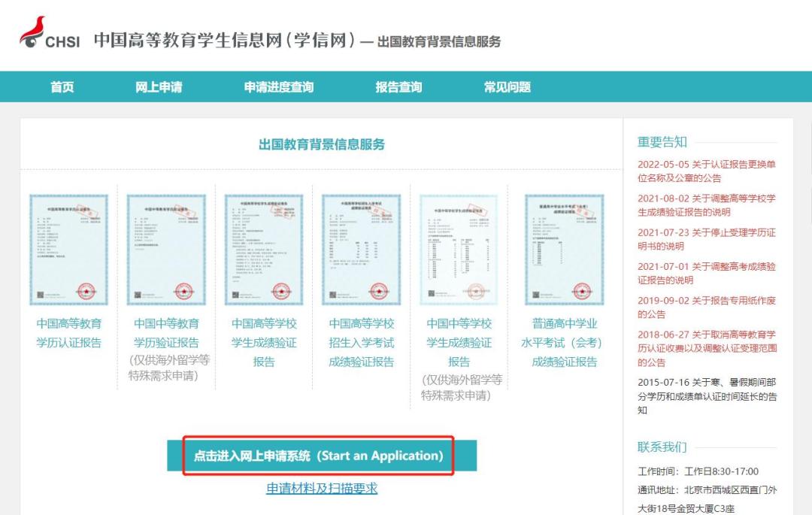
Task: Open 2015-07-16 notice on 寒、暑假期间认证时间延长
Action: (707, 396)
